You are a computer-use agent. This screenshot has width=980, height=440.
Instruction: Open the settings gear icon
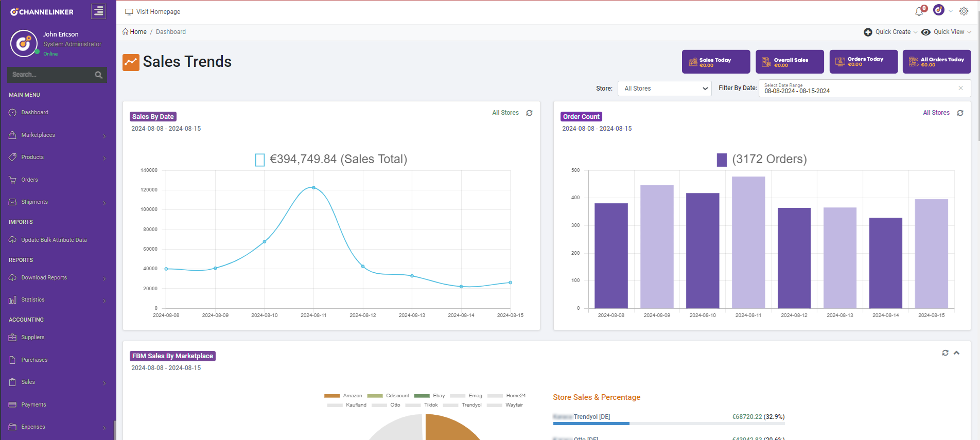964,11
